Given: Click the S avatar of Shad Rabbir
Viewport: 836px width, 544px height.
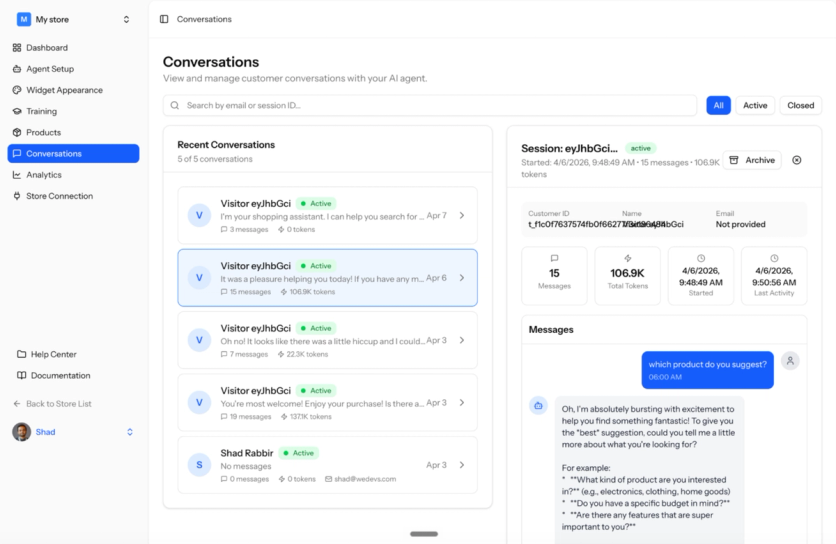Looking at the screenshot, I should (x=199, y=465).
